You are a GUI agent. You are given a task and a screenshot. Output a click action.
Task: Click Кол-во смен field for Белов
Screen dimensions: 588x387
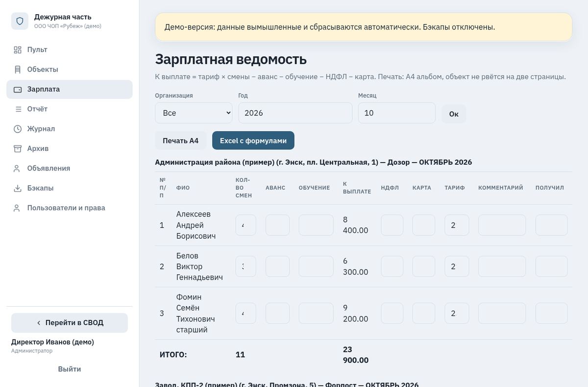coord(246,266)
